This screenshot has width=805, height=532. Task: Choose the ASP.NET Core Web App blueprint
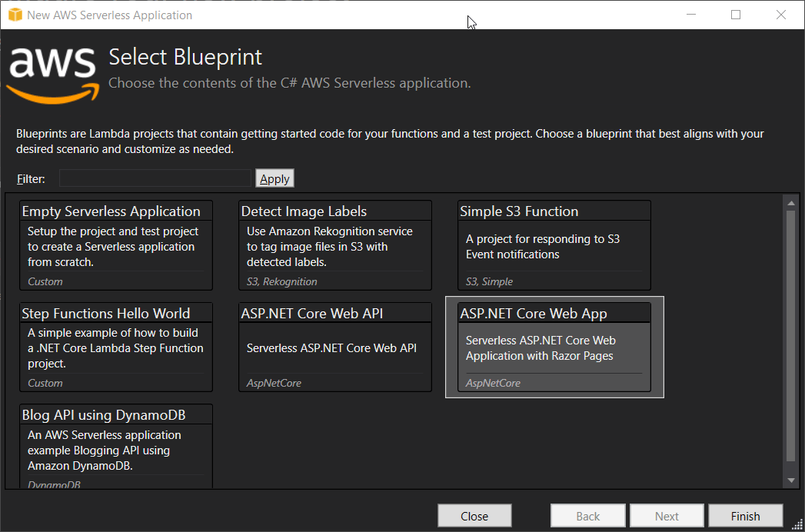[x=554, y=346]
